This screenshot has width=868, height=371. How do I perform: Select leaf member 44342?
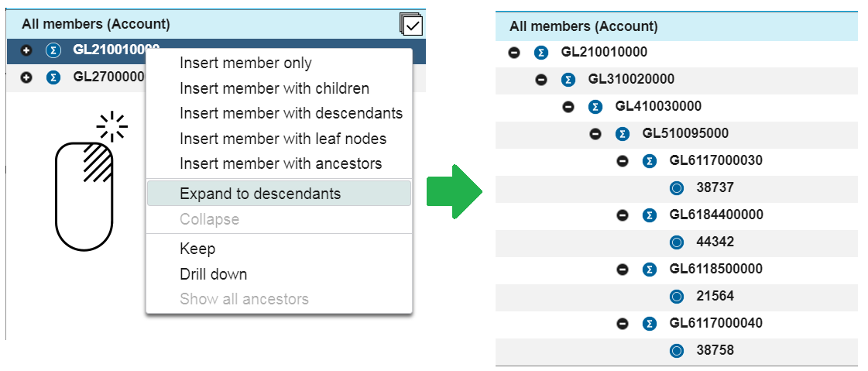715,242
